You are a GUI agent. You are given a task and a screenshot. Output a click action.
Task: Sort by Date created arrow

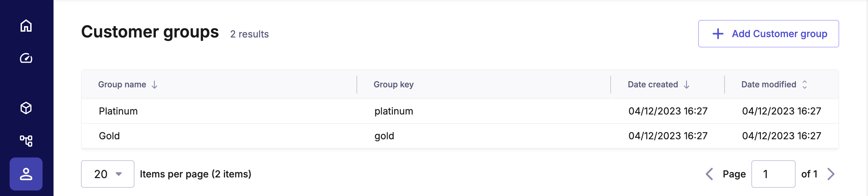click(x=687, y=85)
